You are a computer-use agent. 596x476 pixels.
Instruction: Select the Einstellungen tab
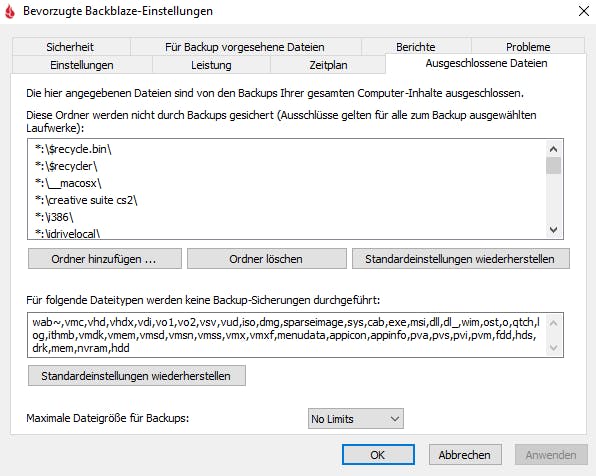tap(82, 65)
